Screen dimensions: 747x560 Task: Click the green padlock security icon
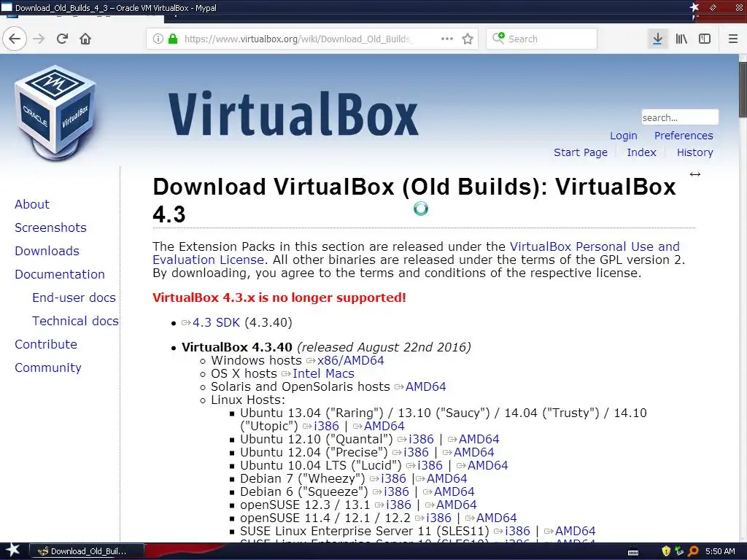click(x=173, y=39)
